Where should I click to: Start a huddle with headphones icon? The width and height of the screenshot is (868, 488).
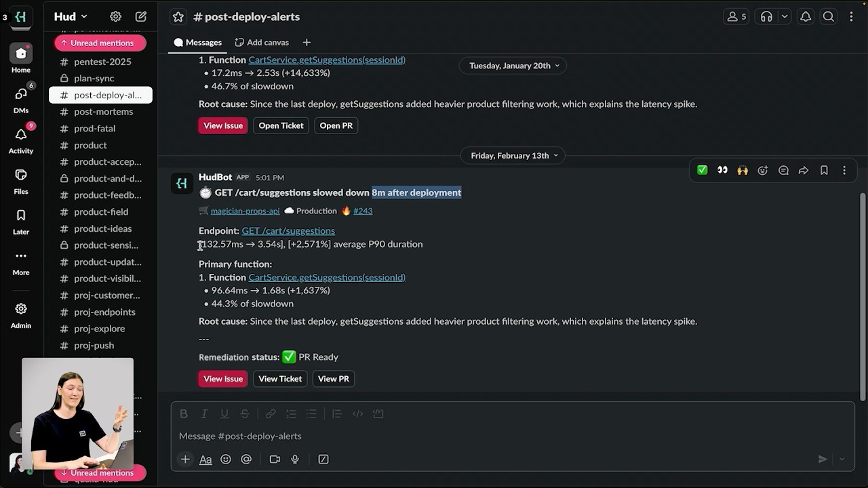[767, 17]
